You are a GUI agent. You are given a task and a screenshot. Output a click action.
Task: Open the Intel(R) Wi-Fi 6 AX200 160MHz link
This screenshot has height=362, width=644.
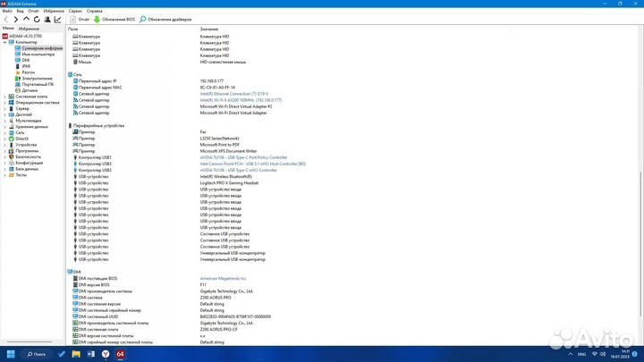click(241, 100)
